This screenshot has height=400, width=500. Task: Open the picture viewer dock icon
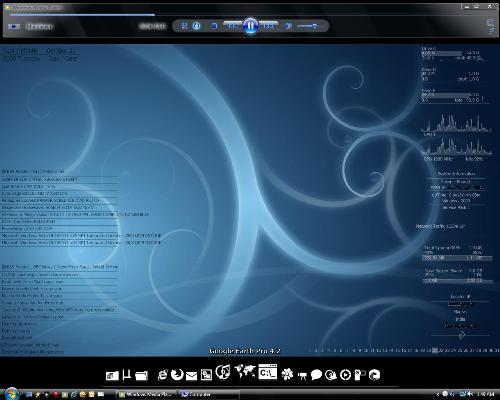(x=206, y=375)
